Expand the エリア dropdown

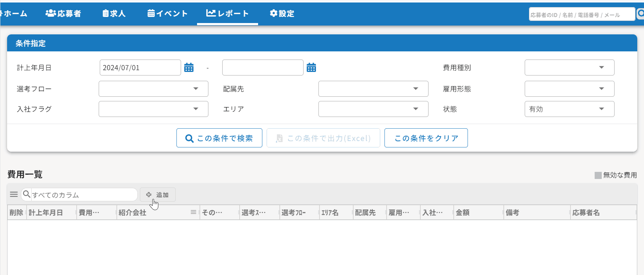click(x=373, y=109)
